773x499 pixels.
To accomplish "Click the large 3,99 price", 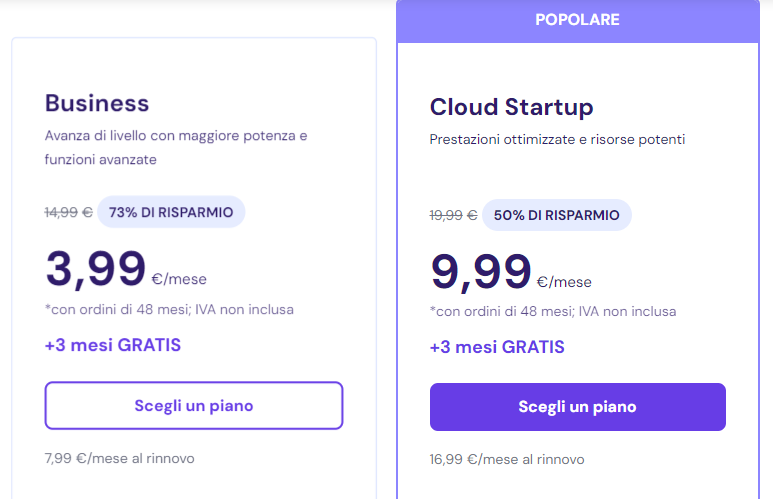I will (96, 269).
